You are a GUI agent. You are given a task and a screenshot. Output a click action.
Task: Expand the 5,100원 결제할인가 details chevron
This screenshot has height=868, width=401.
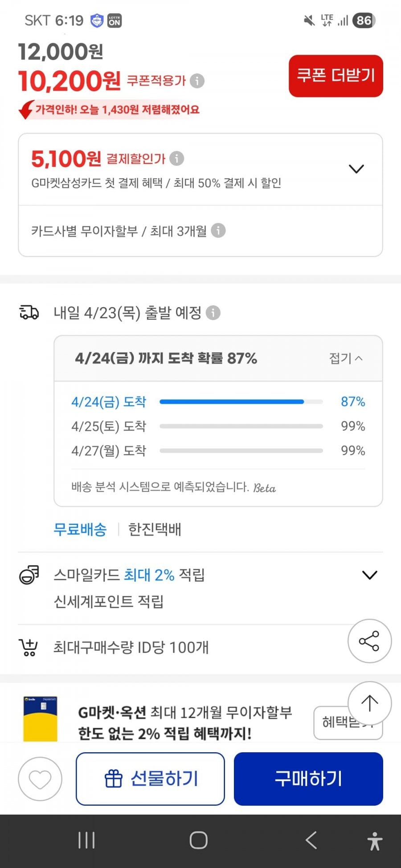(x=356, y=169)
